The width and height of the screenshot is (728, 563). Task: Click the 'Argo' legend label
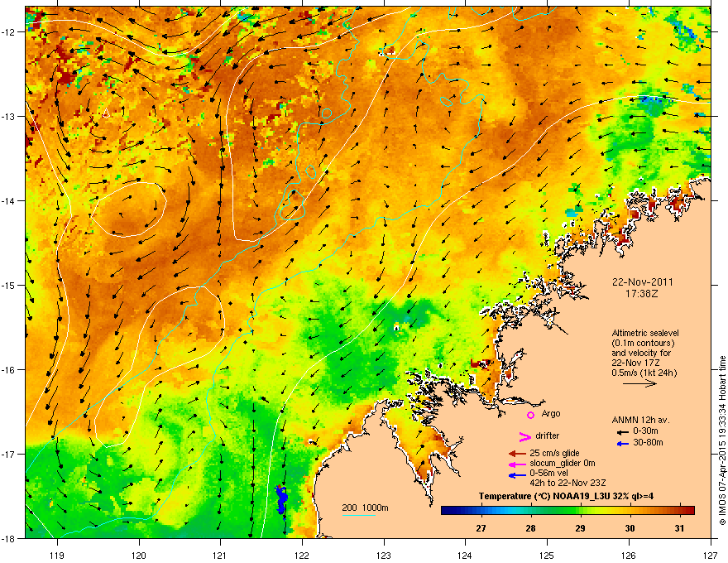point(551,413)
